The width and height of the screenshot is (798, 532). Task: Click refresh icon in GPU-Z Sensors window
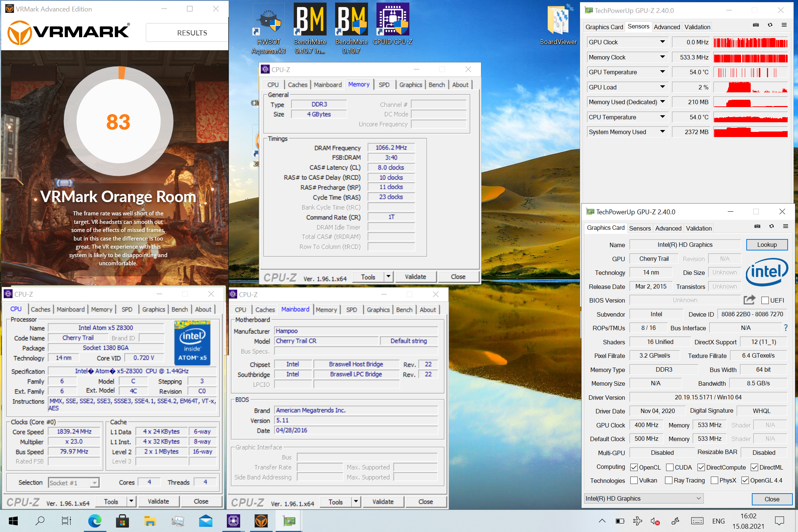click(x=770, y=25)
